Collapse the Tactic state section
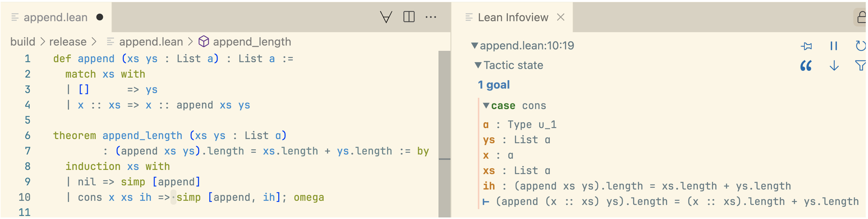Screen dimensions: 868x219 tap(478, 65)
